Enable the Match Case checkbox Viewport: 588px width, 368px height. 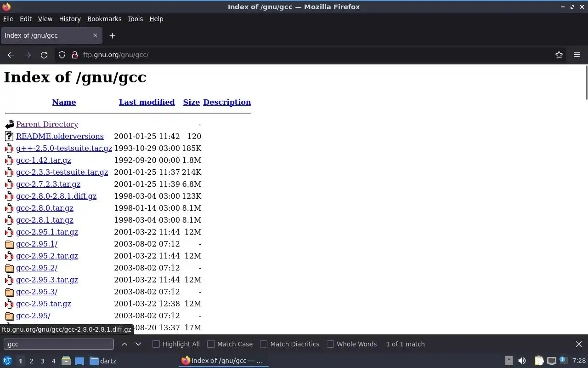[x=211, y=344]
